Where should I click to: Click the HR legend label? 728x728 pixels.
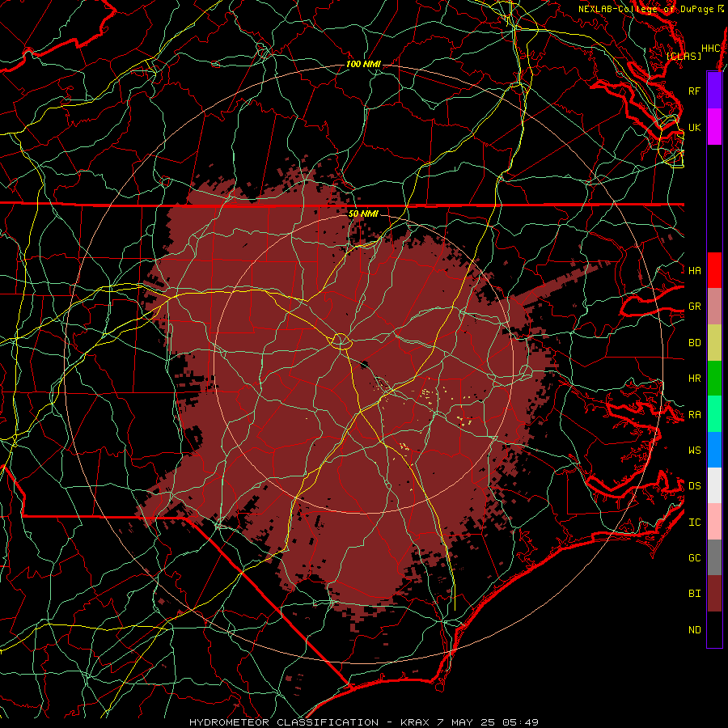point(694,379)
